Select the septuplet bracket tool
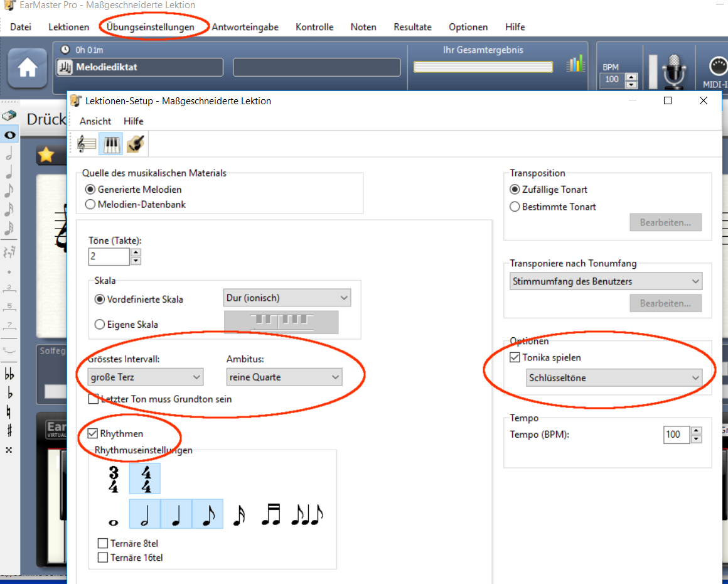Screen dimensions: 728x584 (9, 325)
